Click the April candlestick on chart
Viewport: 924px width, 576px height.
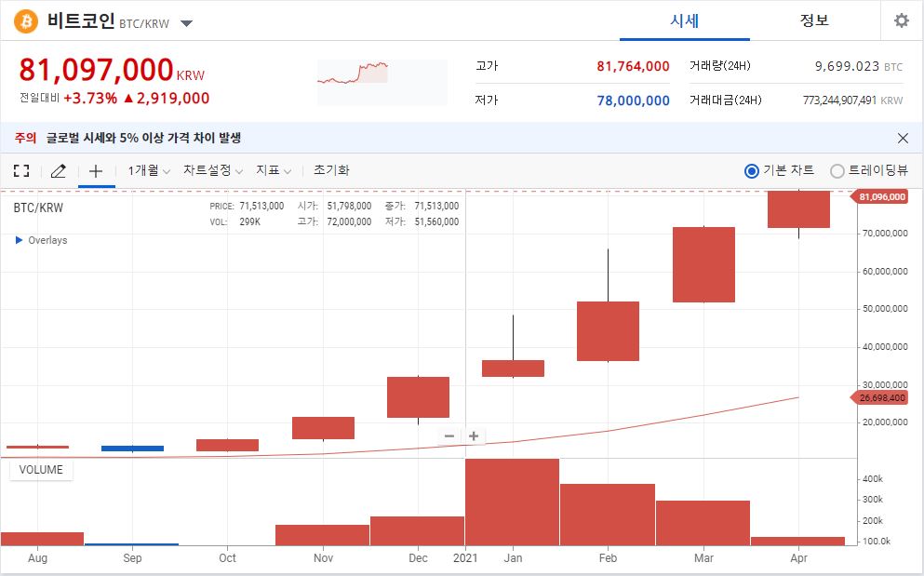coord(798,209)
